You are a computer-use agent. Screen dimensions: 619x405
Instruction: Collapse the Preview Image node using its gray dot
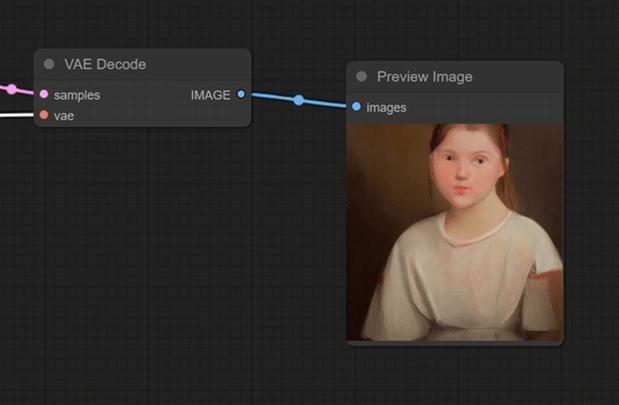(x=361, y=77)
